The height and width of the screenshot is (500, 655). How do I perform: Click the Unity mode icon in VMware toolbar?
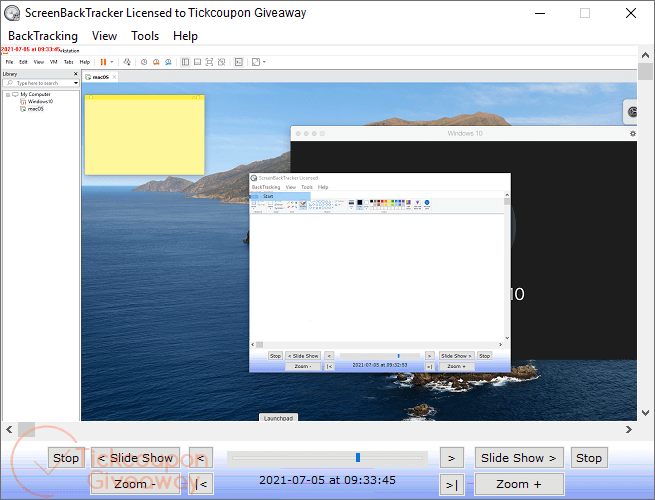click(221, 62)
